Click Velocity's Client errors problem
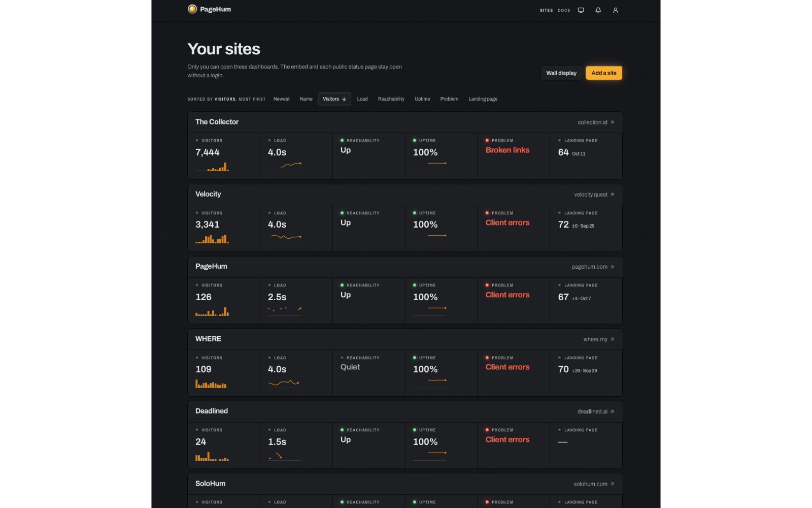The width and height of the screenshot is (812, 508). [x=507, y=223]
